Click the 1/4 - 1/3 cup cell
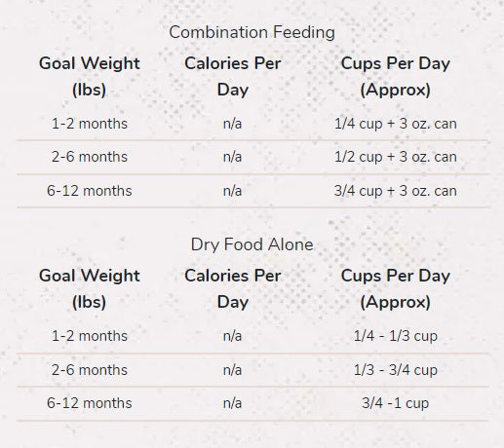This screenshot has height=448, width=504. pyautogui.click(x=396, y=336)
